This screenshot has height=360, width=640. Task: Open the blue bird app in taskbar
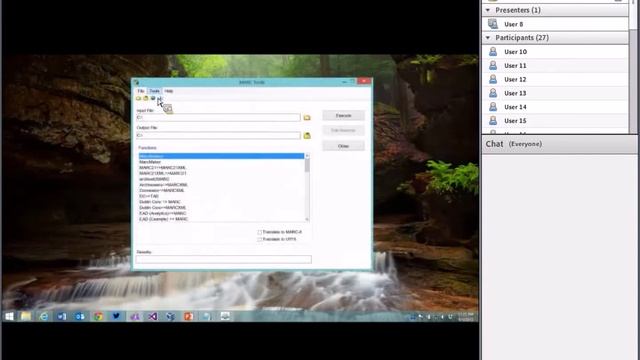pyautogui.click(x=116, y=316)
